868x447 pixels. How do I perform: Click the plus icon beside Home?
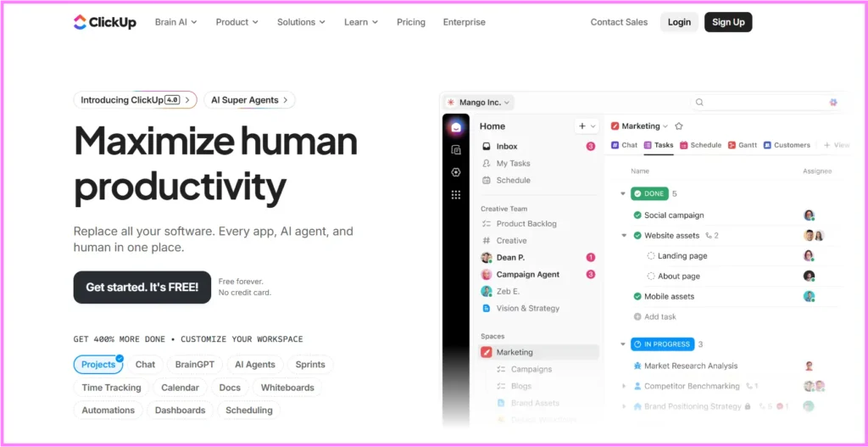[582, 126]
